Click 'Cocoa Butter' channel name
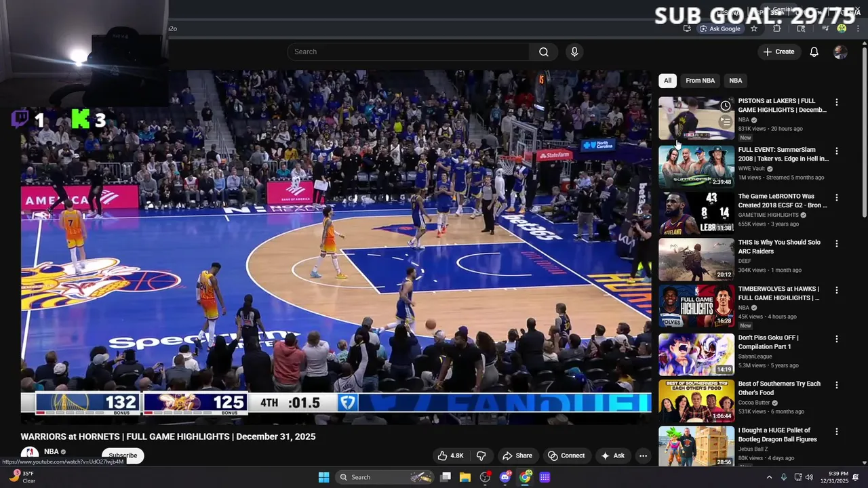Screen dimensions: 868x488 [x=754, y=403]
